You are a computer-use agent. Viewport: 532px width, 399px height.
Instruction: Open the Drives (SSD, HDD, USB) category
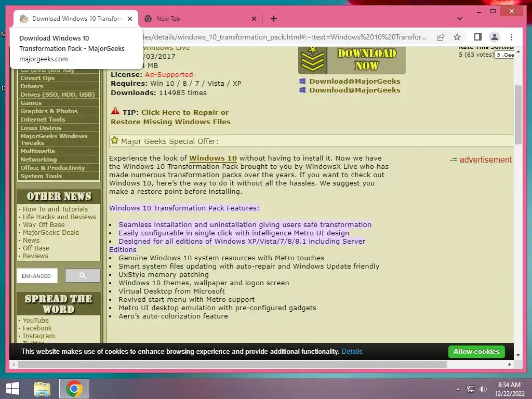tap(57, 95)
